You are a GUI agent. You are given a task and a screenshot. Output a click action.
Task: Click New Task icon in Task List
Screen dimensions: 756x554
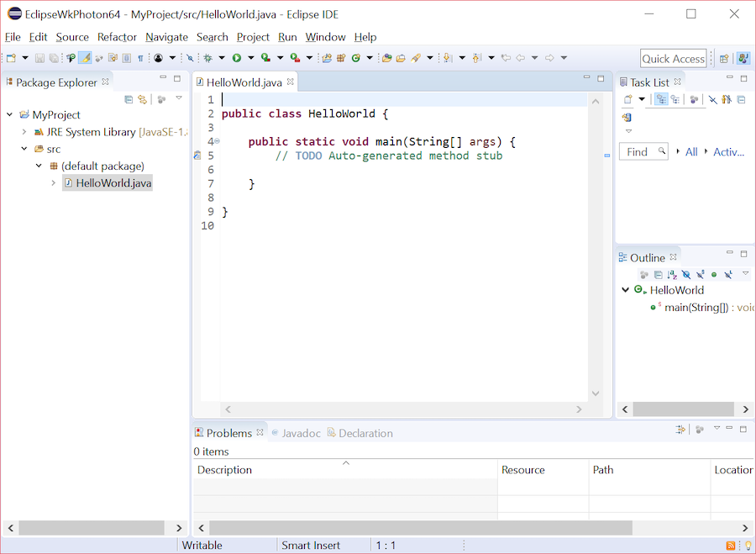click(627, 99)
